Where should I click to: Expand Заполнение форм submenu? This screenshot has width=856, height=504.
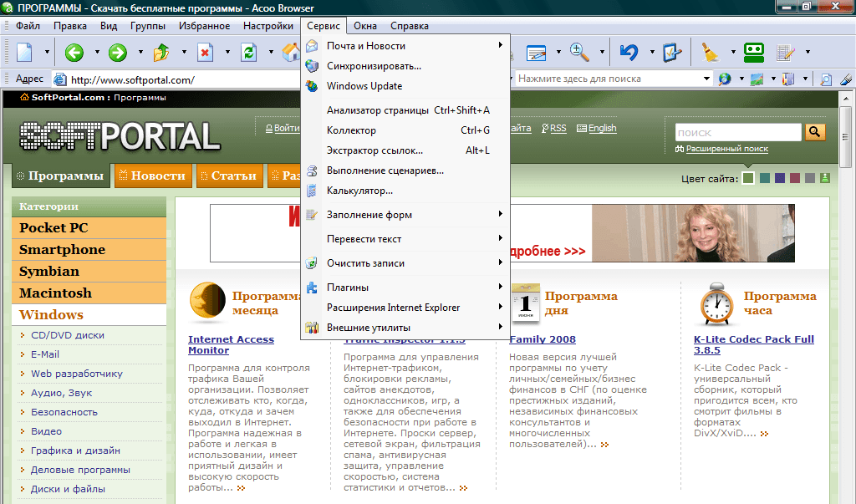tap(405, 215)
